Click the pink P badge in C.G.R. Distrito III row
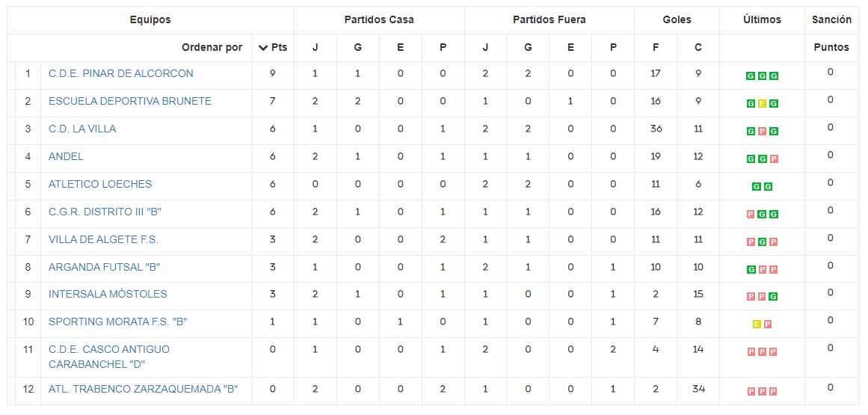This screenshot has height=415, width=868. [x=750, y=215]
